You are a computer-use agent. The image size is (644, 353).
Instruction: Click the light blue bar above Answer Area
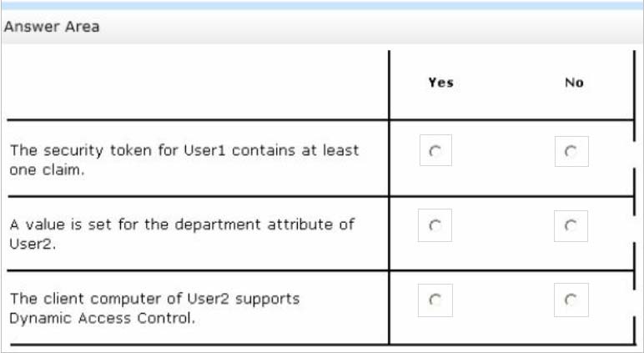[x=322, y=5]
